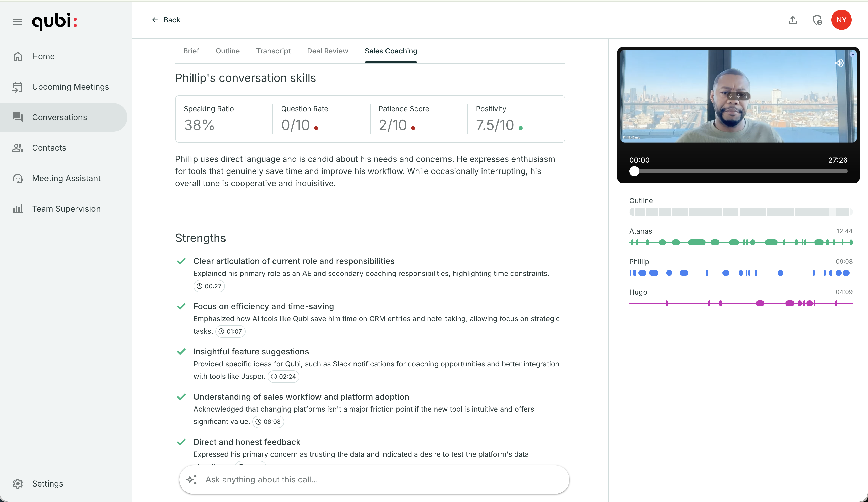Open the Conversations sidebar icon

pos(18,117)
